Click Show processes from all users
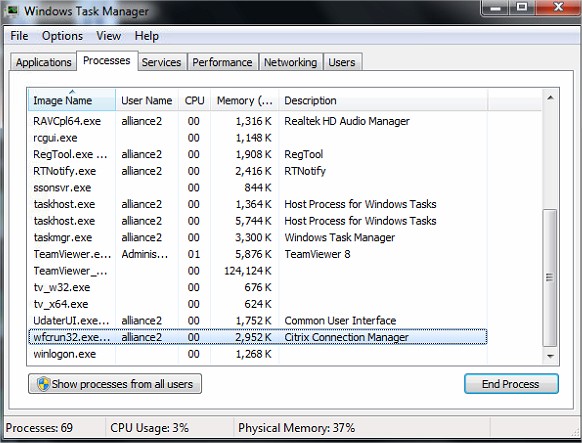 point(115,384)
